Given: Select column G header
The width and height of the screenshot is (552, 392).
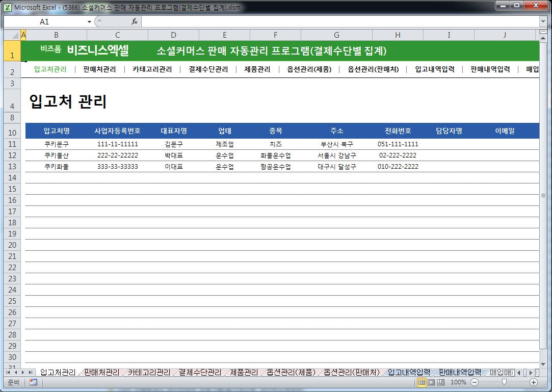Looking at the screenshot, I should coord(336,35).
